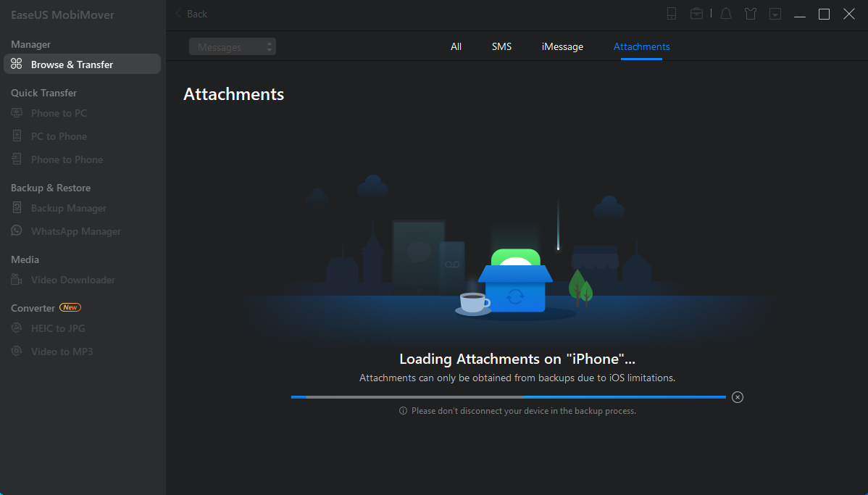Open HEIC to JPG converter
The width and height of the screenshot is (868, 495).
pyautogui.click(x=58, y=328)
